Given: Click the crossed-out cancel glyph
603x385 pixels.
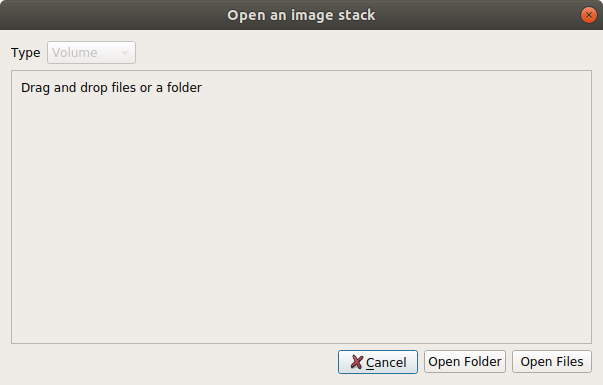Looking at the screenshot, I should pos(356,362).
